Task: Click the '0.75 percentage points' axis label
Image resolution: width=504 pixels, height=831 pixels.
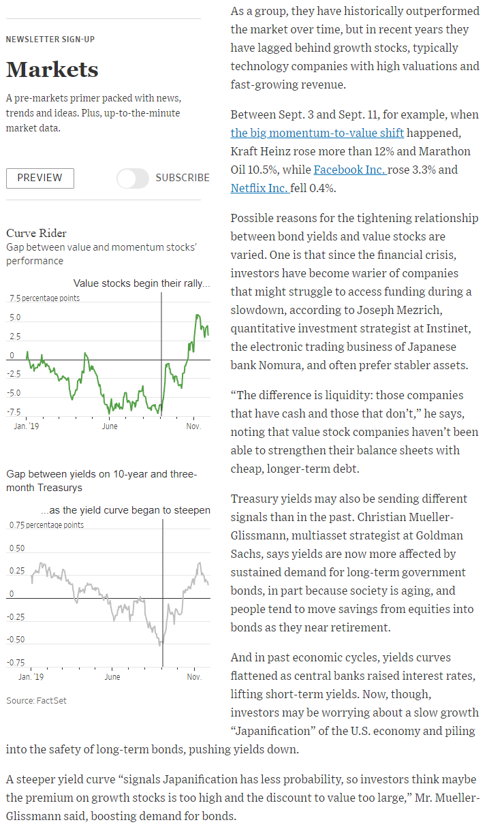Action: coord(46,525)
